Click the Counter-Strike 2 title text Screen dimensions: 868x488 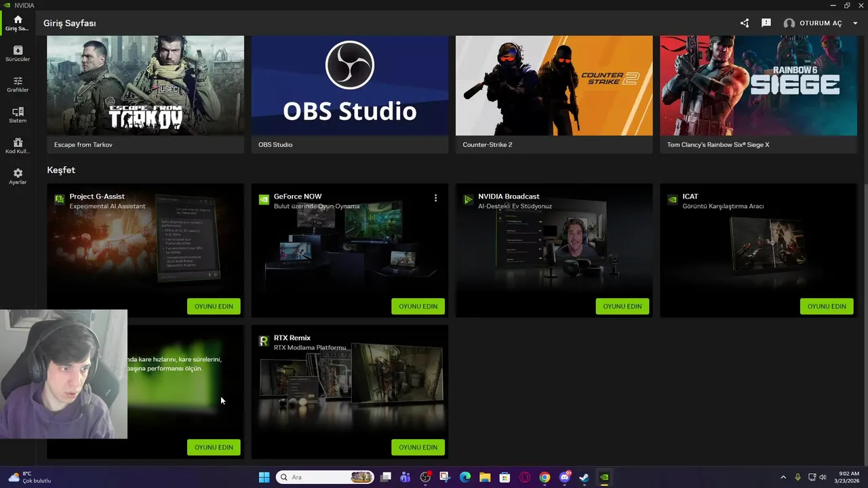[x=488, y=144]
